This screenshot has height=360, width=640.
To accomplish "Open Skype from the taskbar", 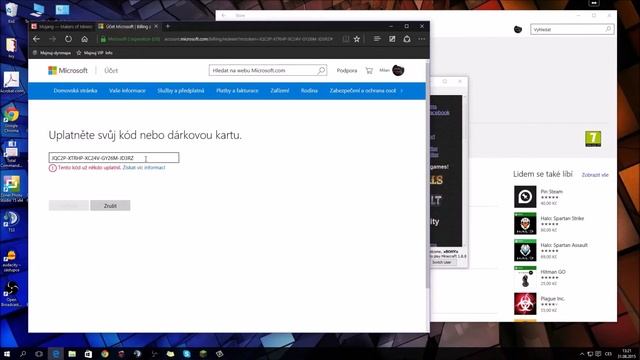I will click(187, 353).
